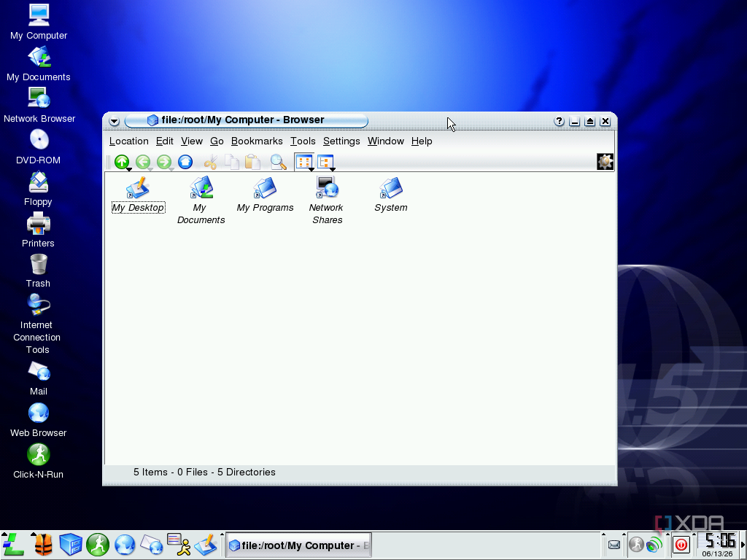Click the Paste clipboard icon
The height and width of the screenshot is (560, 747).
click(x=252, y=162)
